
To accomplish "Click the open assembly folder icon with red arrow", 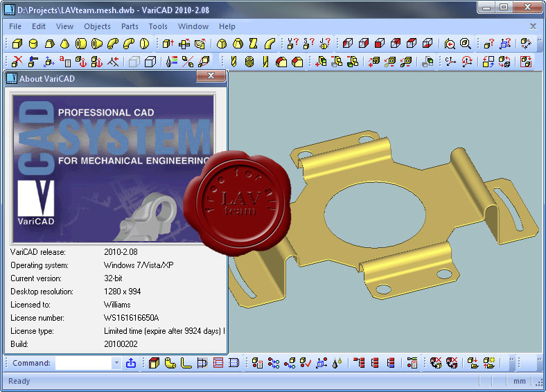I will click(473, 363).
